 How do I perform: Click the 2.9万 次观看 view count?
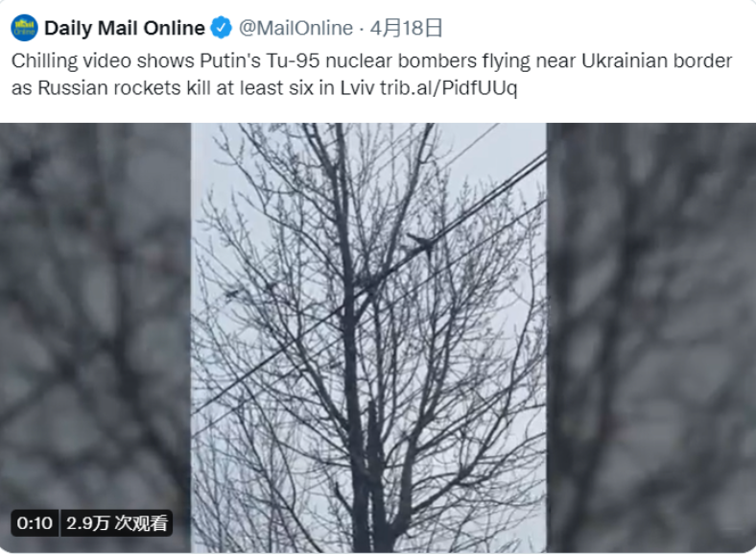point(116,522)
